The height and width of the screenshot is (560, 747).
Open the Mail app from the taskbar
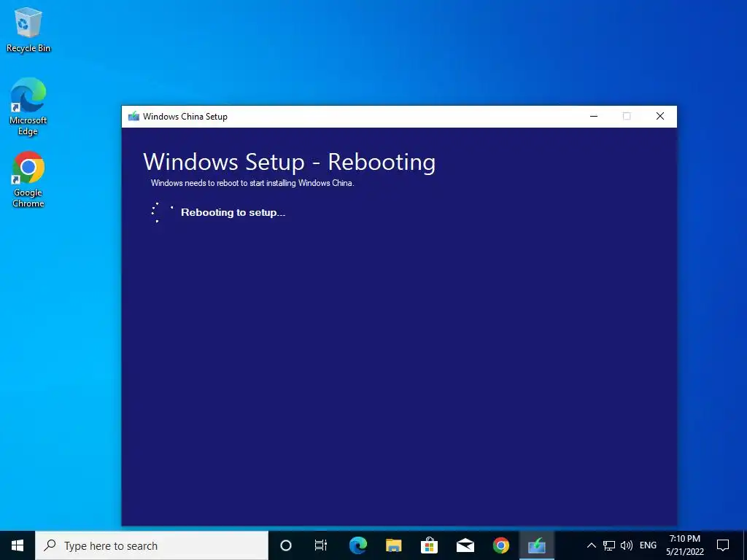[465, 545]
